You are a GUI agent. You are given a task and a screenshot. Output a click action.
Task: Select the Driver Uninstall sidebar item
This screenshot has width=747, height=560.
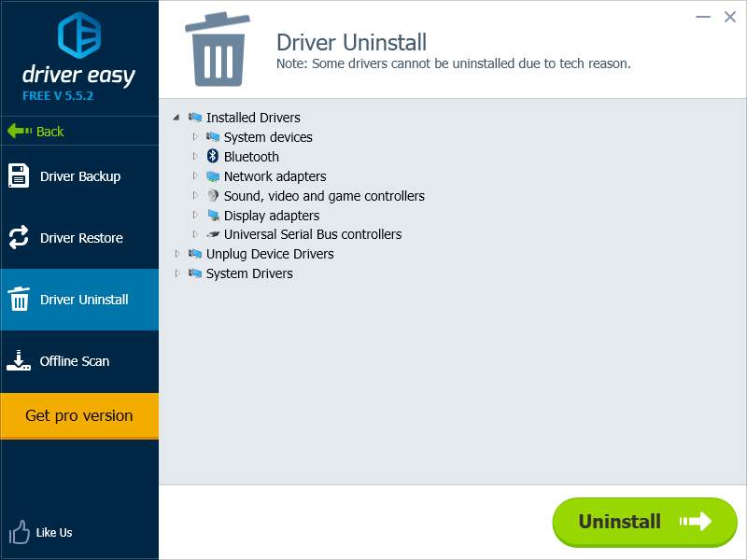click(x=79, y=300)
